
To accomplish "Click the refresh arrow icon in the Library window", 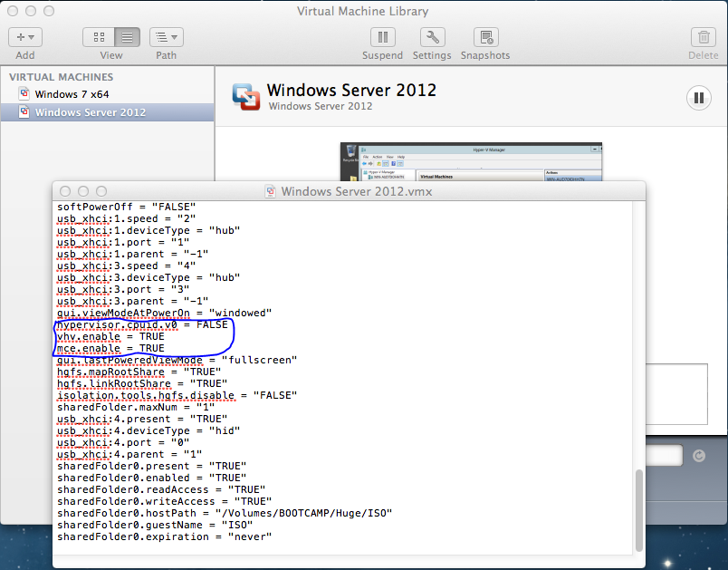I will [x=699, y=456].
